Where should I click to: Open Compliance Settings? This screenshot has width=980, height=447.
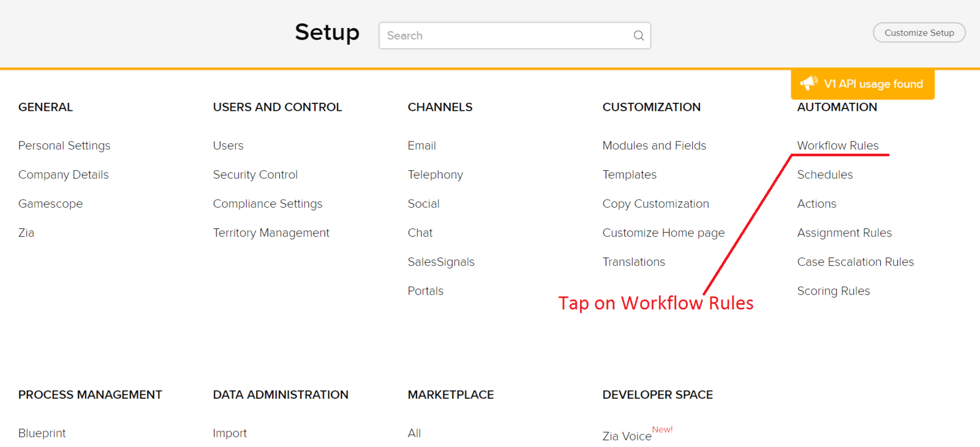[x=268, y=204]
